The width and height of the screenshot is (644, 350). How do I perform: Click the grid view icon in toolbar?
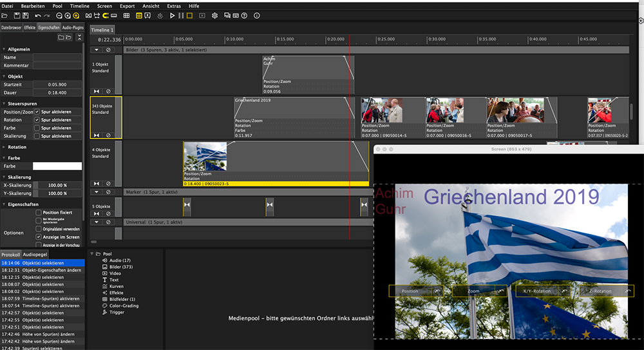coord(126,15)
